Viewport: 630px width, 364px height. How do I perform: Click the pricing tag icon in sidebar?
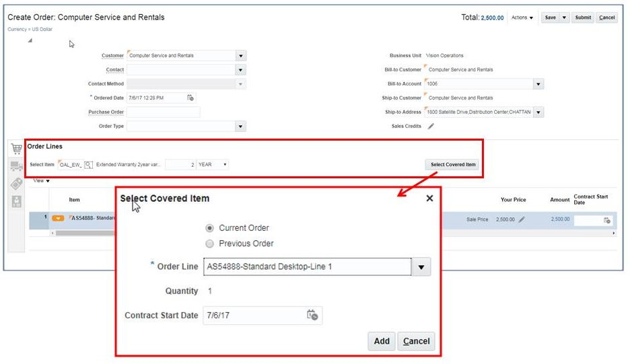click(17, 184)
